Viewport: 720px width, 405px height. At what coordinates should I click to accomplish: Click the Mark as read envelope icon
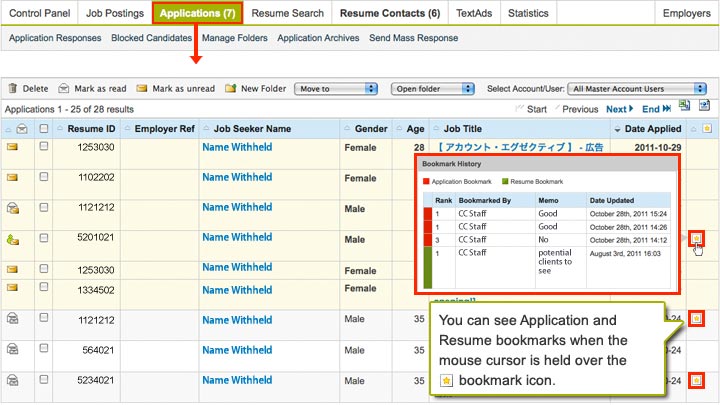64,88
